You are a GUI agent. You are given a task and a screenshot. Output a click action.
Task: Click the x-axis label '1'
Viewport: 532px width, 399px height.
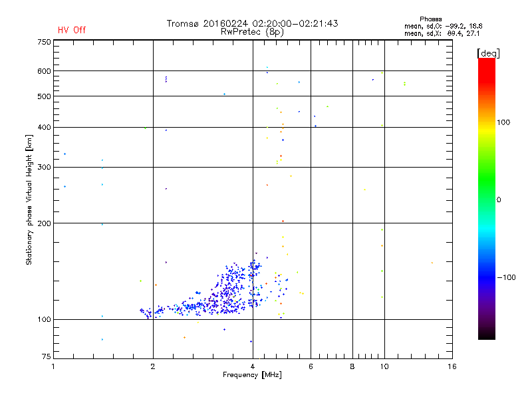click(53, 366)
